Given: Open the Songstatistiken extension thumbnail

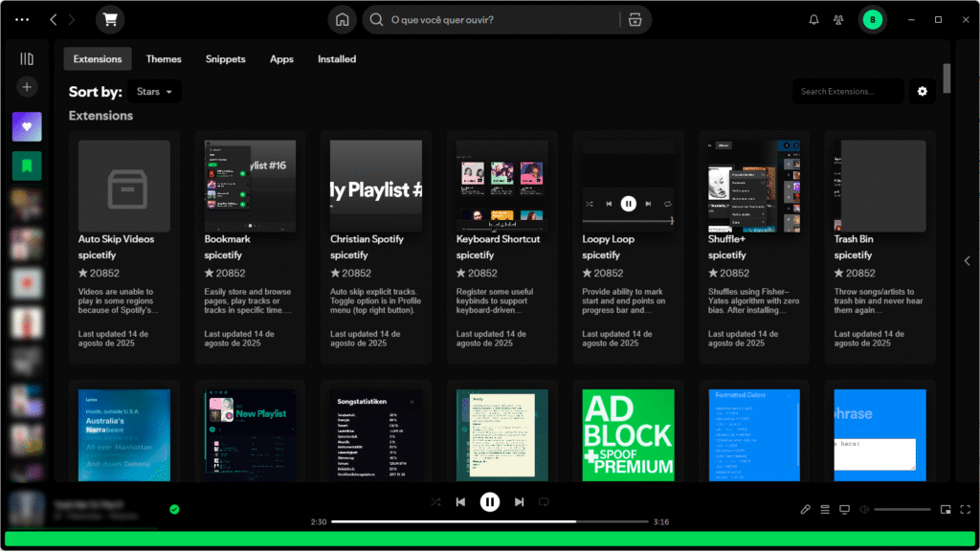Looking at the screenshot, I should pyautogui.click(x=376, y=435).
